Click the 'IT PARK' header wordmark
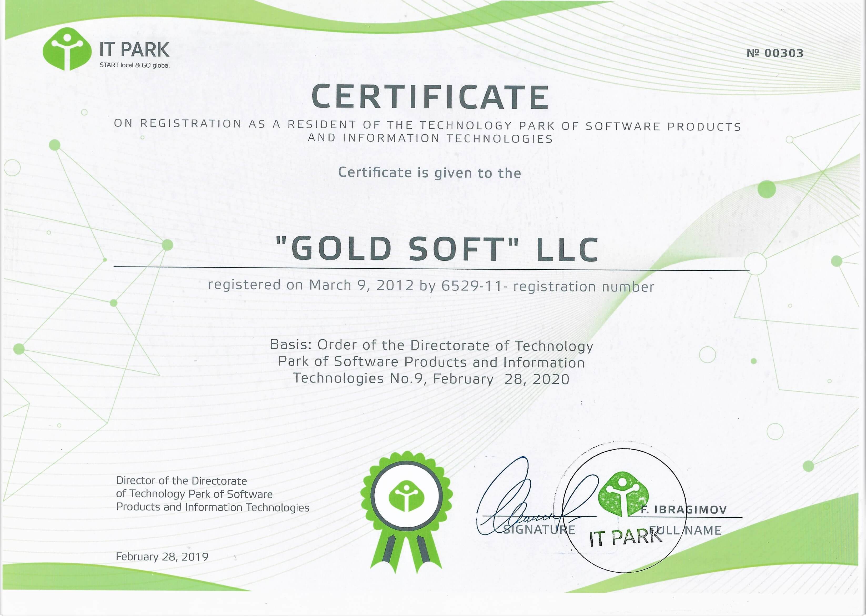 [134, 50]
